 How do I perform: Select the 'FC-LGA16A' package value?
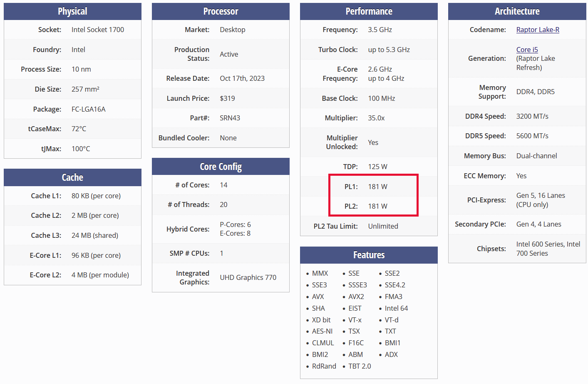pos(89,109)
